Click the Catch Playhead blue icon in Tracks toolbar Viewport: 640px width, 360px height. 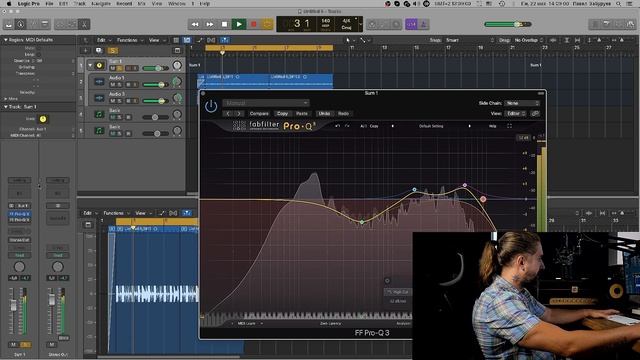tap(225, 40)
